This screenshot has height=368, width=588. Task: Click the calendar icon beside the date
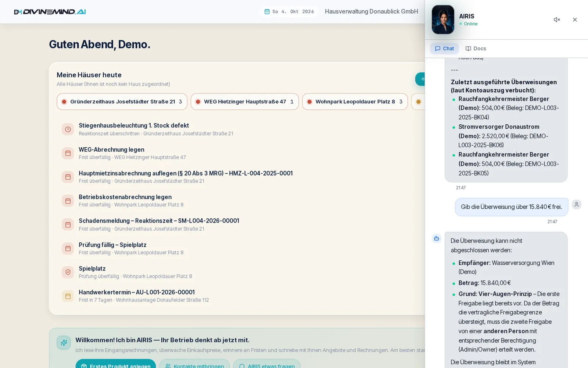tap(267, 11)
